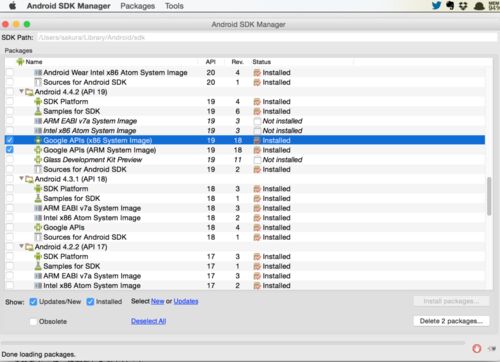Click the Android 4.2.2 (API 17) folder icon
This screenshot has width=500, height=362.
[x=29, y=247]
